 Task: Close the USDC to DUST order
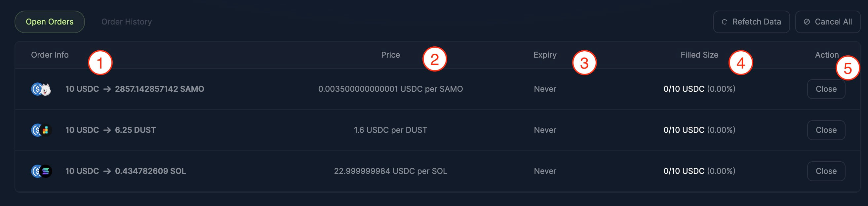[826, 130]
